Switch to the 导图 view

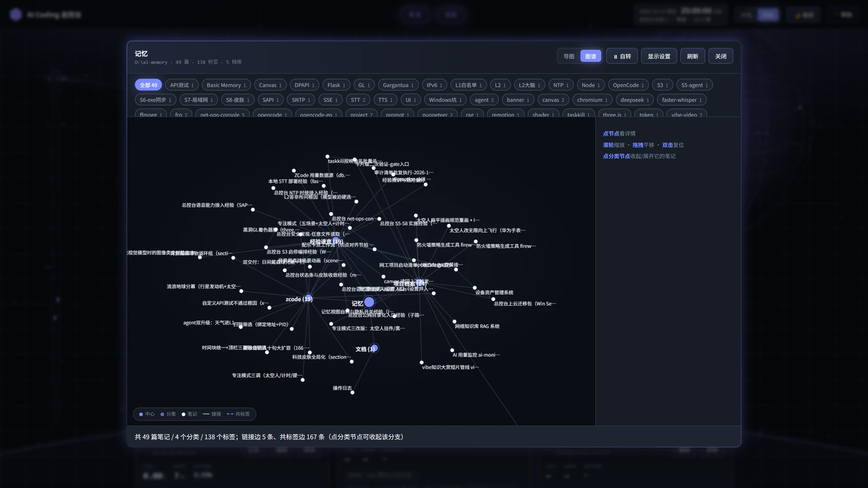[569, 56]
